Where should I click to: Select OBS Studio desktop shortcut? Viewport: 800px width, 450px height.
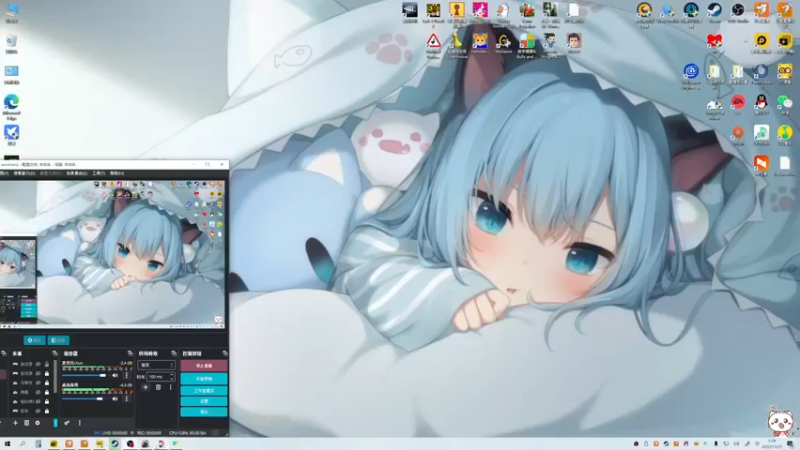(x=738, y=13)
